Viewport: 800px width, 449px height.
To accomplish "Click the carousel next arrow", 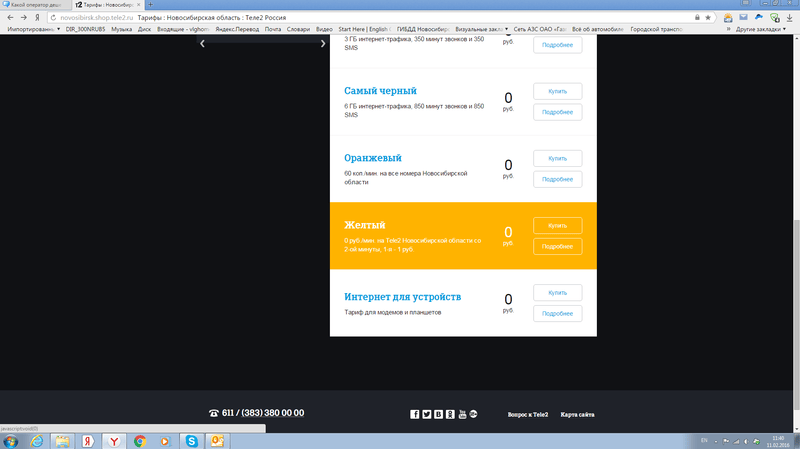I will coord(322,43).
